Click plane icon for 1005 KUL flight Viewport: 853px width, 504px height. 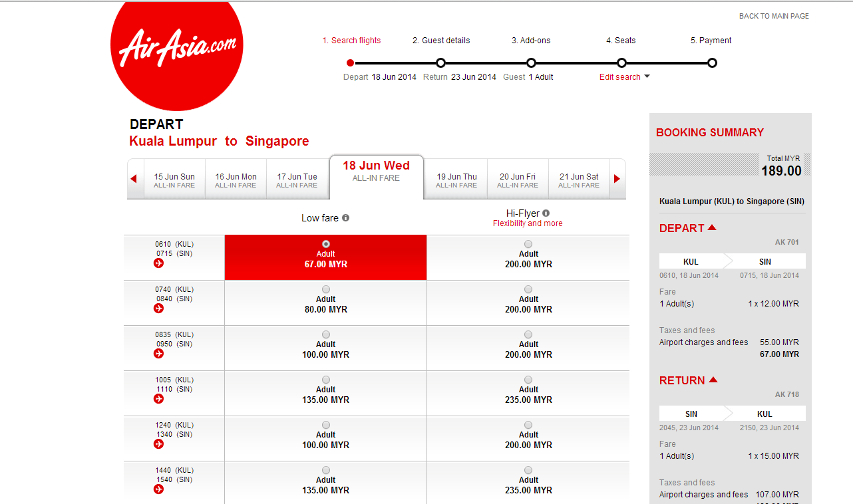(x=158, y=399)
